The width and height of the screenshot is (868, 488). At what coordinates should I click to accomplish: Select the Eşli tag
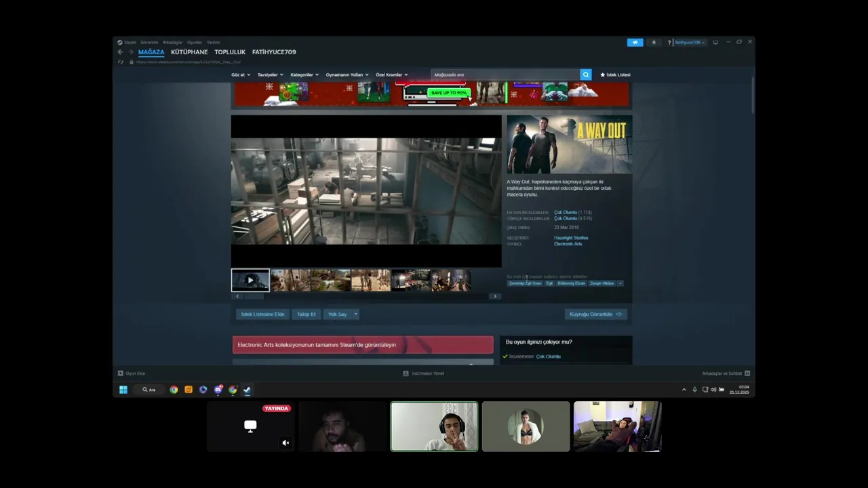coord(549,283)
